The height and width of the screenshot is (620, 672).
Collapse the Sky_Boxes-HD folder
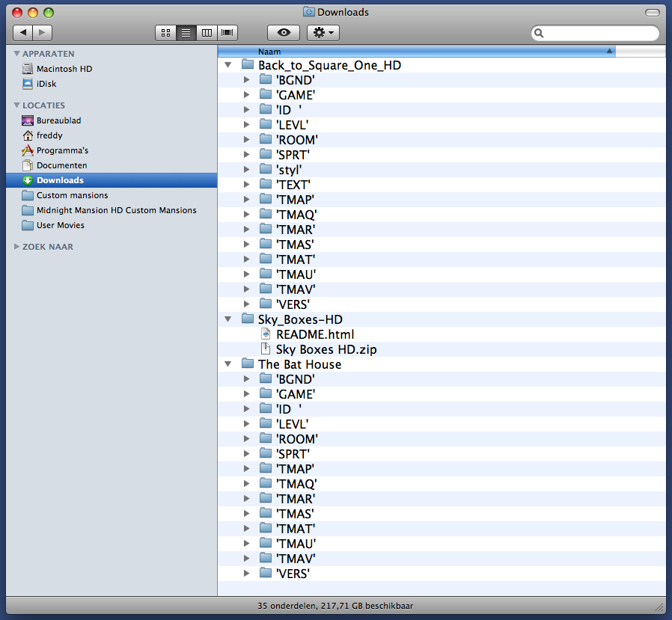point(228,319)
